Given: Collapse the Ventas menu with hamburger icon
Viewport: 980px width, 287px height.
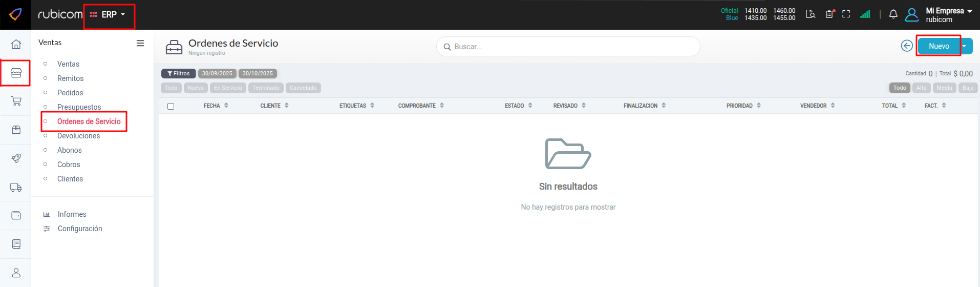Looking at the screenshot, I should [x=140, y=43].
